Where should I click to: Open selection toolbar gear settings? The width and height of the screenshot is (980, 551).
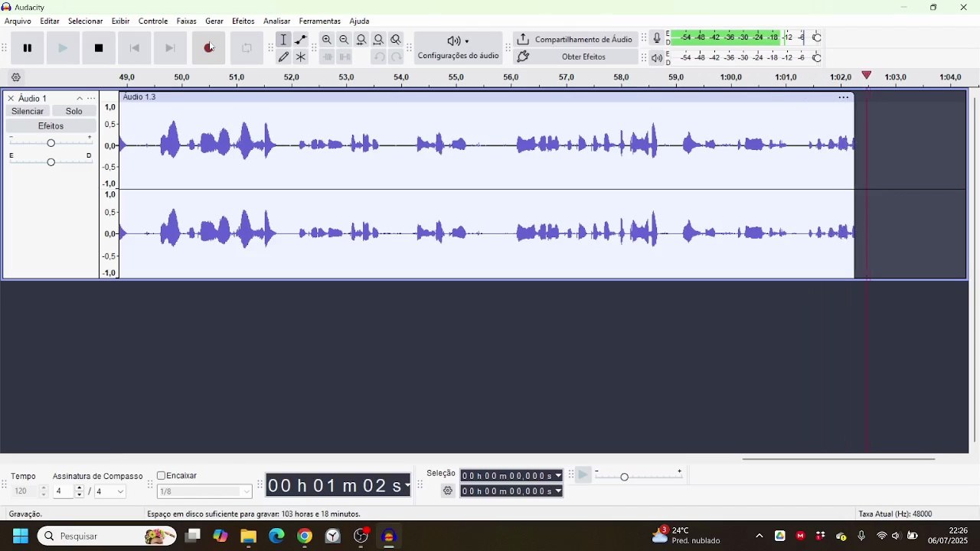(x=448, y=491)
